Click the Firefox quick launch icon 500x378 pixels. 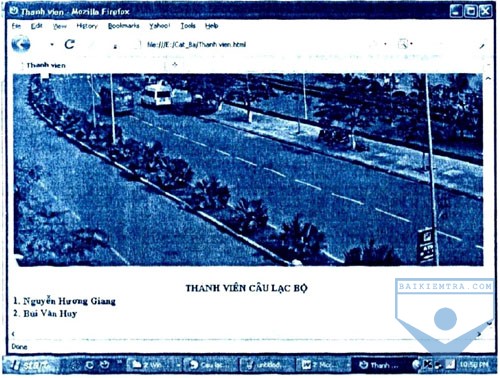coord(104,365)
